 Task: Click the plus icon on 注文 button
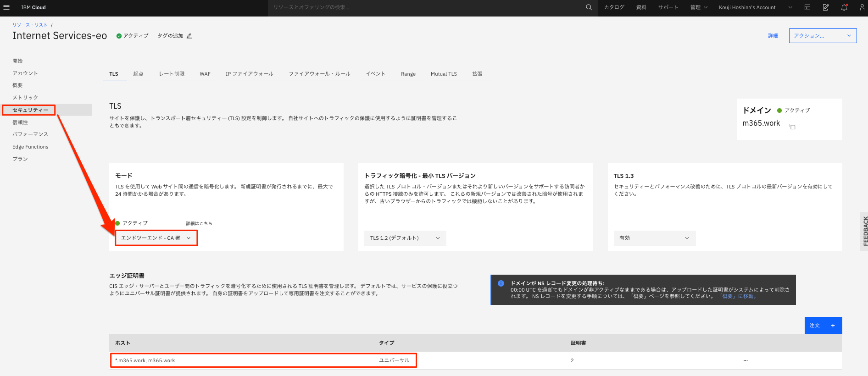coord(833,326)
